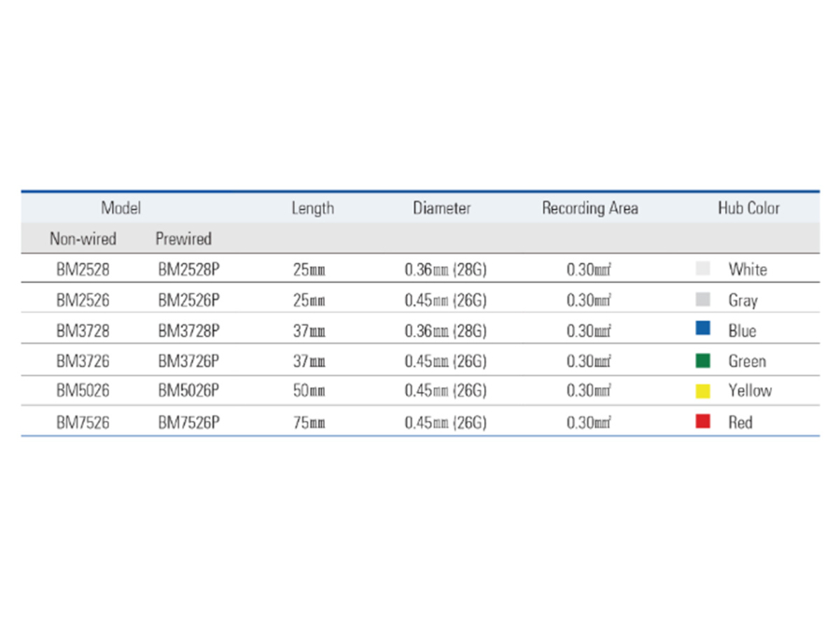Click the White hub color swatch

tap(703, 269)
